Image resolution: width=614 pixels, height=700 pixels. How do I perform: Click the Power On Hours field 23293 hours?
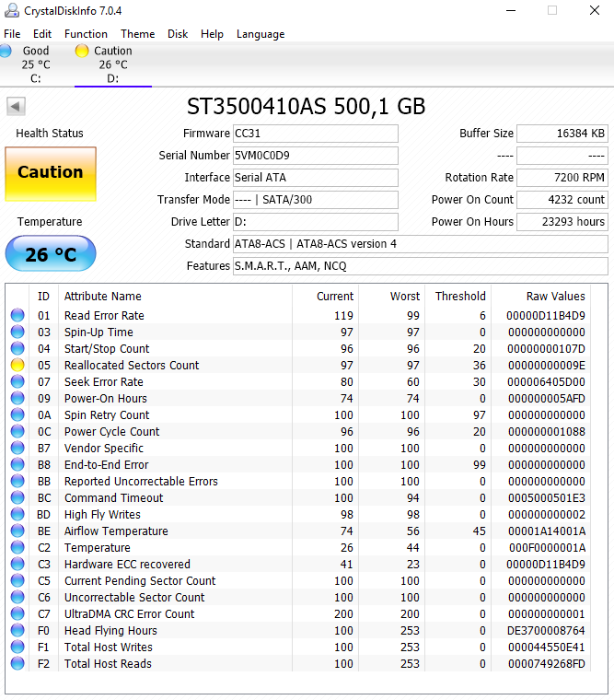point(562,222)
